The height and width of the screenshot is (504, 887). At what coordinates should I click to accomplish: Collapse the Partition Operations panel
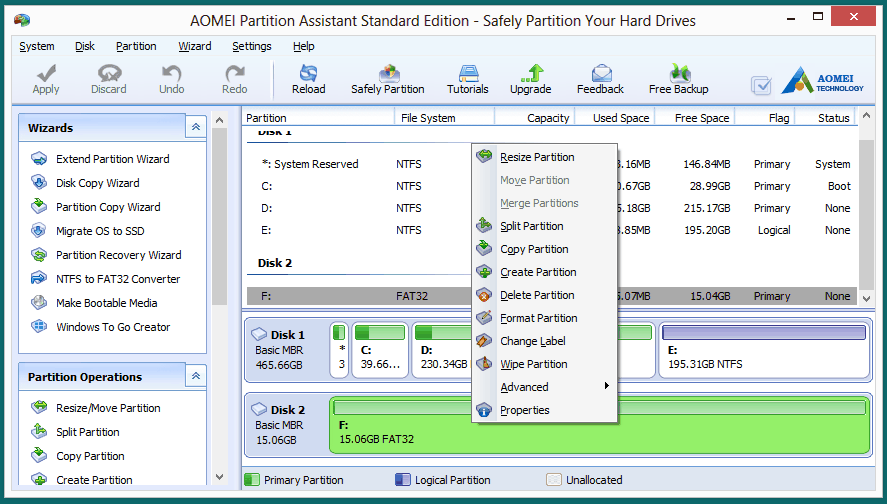(x=196, y=376)
